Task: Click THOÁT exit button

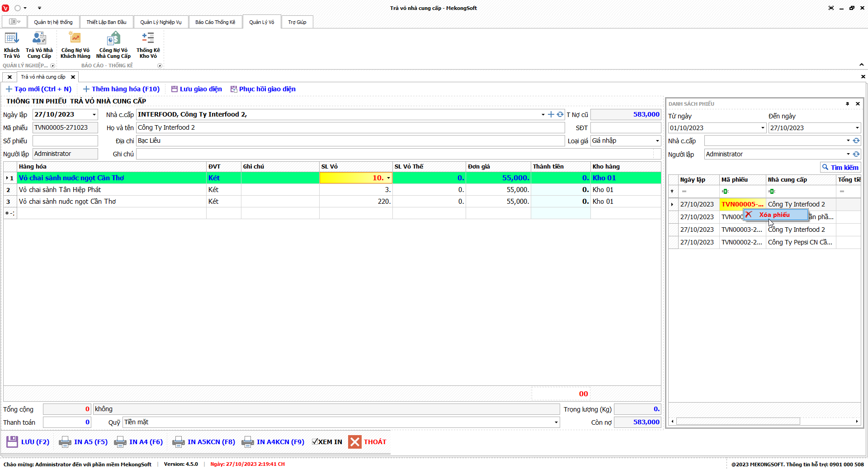Action: coord(368,442)
